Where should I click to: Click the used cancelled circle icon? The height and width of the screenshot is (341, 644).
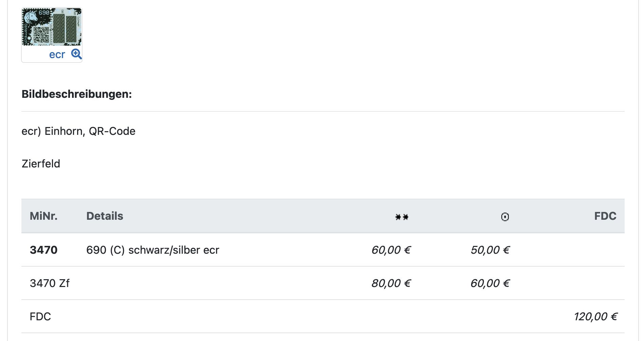[505, 217]
